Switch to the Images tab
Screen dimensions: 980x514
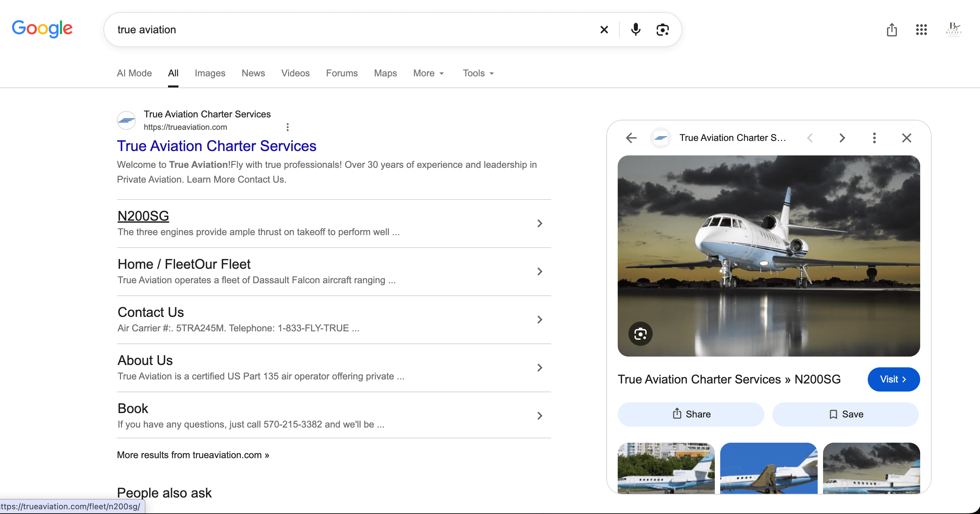tap(210, 73)
